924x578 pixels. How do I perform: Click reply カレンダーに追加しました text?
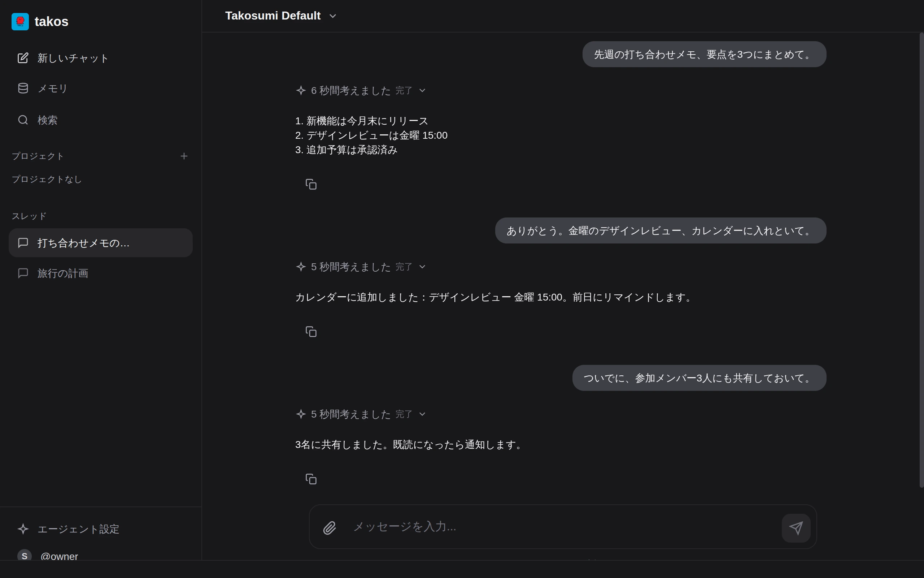(494, 297)
